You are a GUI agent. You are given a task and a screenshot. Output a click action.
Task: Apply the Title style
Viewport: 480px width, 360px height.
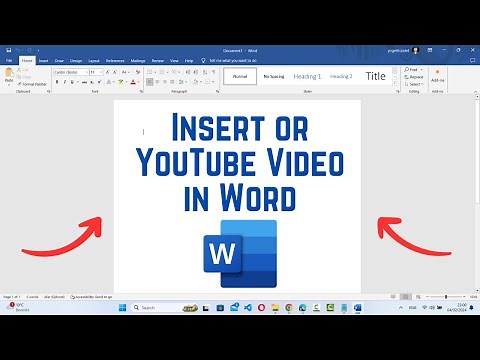[x=375, y=76]
